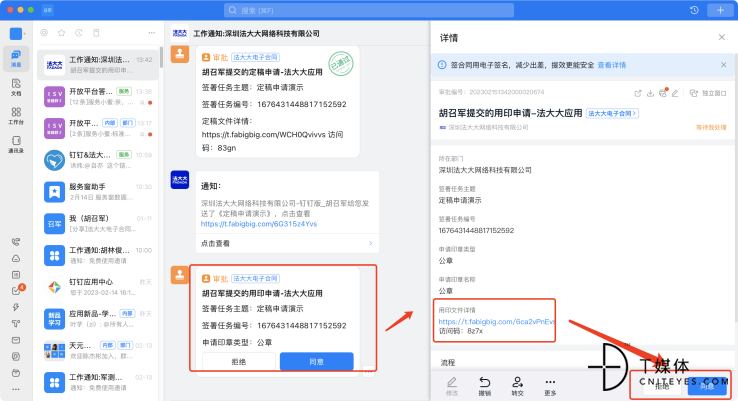Click the 法大大电子合同 tag on 定稿申请 card
This screenshot has height=401, width=738.
[x=256, y=57]
